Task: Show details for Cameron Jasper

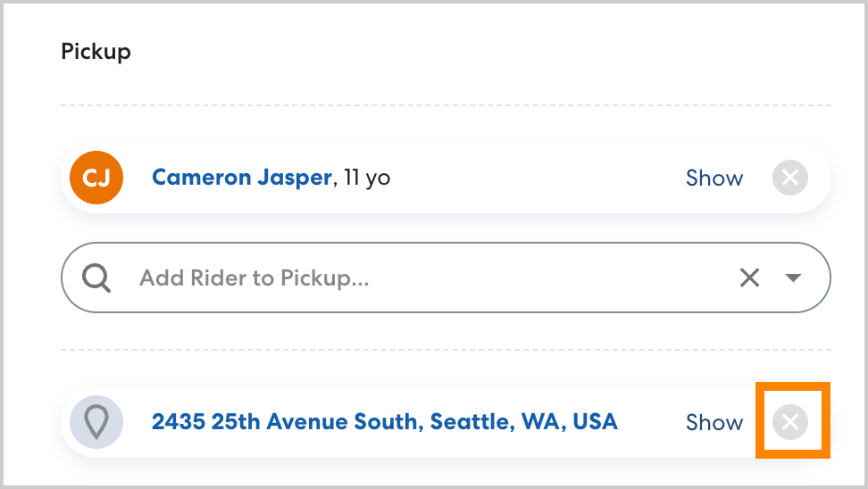Action: [x=714, y=178]
